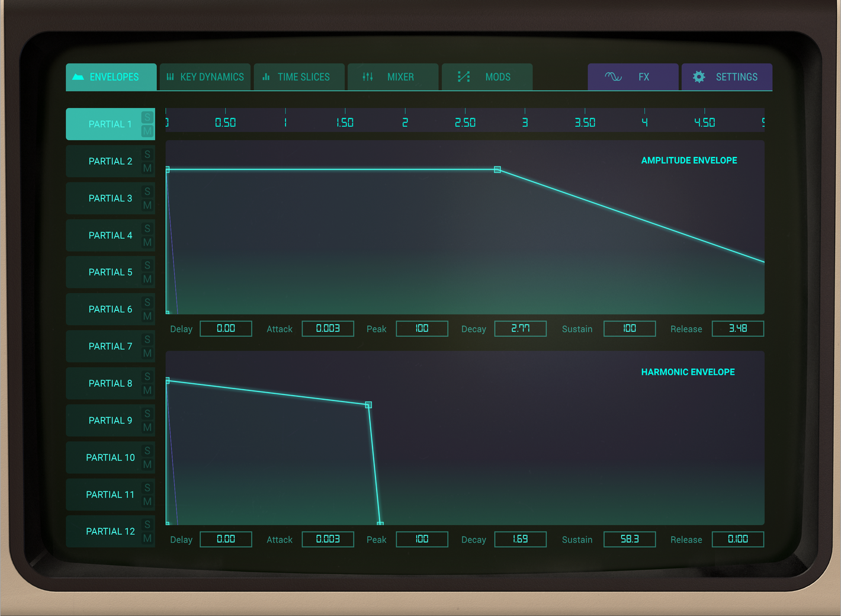Solo Partial 1 with its S toggle

pyautogui.click(x=147, y=117)
